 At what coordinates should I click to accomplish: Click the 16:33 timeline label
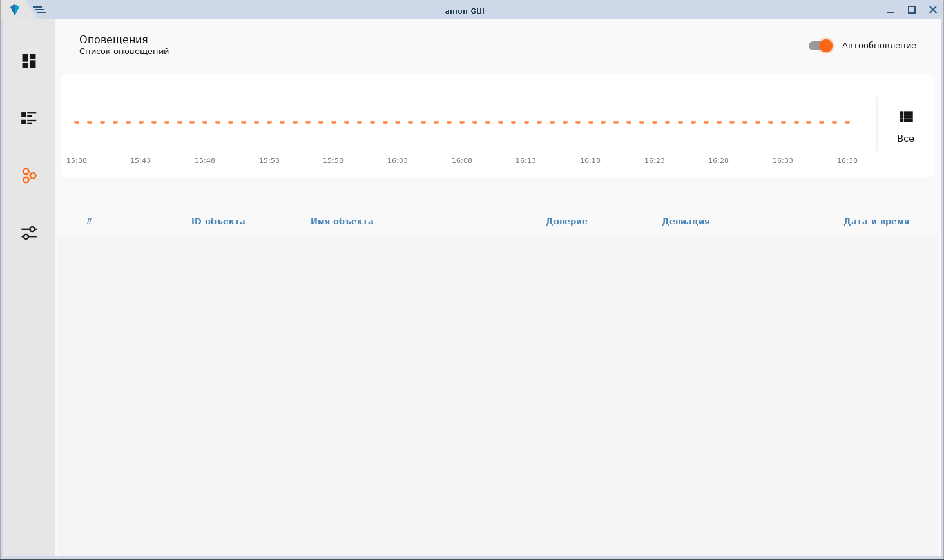(x=783, y=160)
